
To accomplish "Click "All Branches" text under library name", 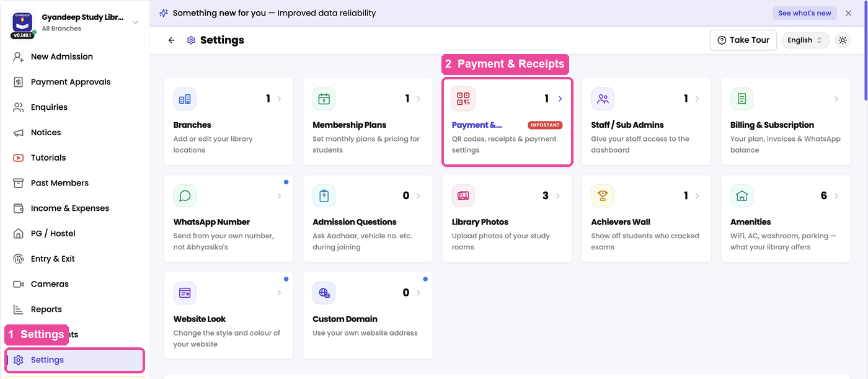I will 61,29.
